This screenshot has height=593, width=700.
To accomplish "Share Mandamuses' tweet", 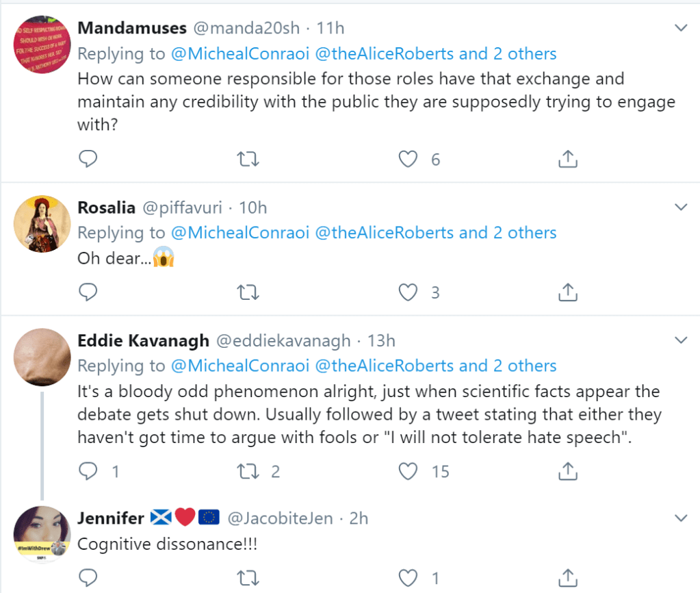I will point(567,160).
